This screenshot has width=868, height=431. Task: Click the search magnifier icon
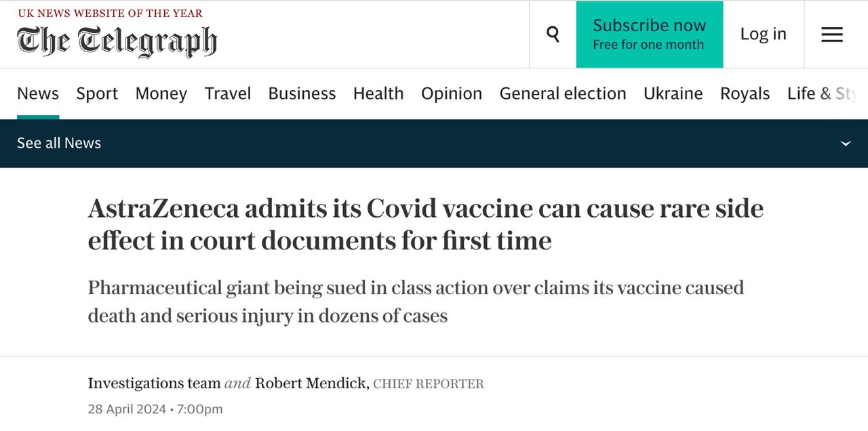(x=553, y=34)
